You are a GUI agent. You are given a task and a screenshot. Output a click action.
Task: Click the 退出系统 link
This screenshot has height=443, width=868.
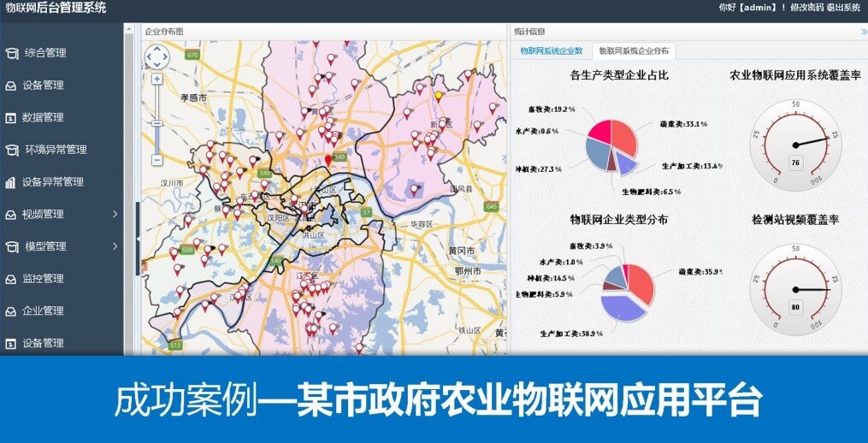pyautogui.click(x=843, y=8)
